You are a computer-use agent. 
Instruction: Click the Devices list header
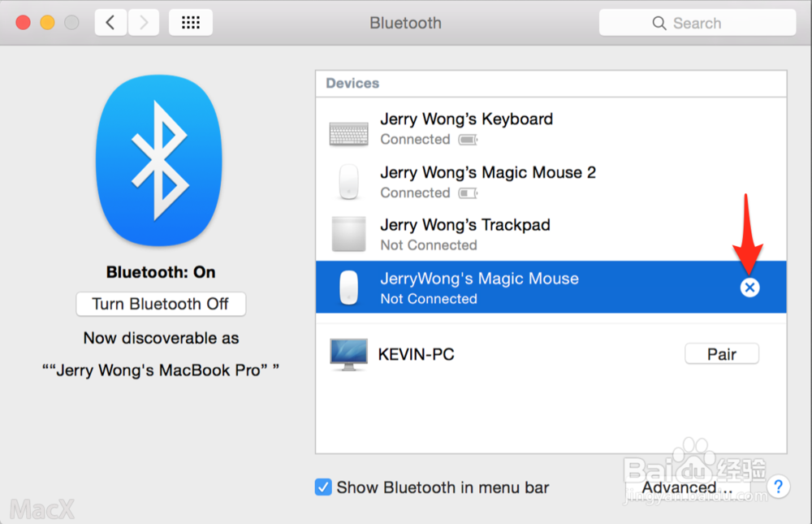point(551,84)
